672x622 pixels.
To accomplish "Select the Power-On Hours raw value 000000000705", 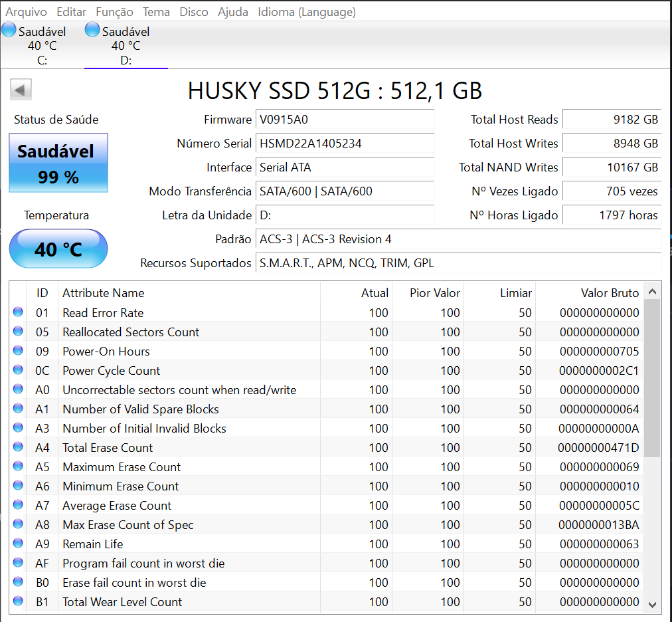I will 599,352.
